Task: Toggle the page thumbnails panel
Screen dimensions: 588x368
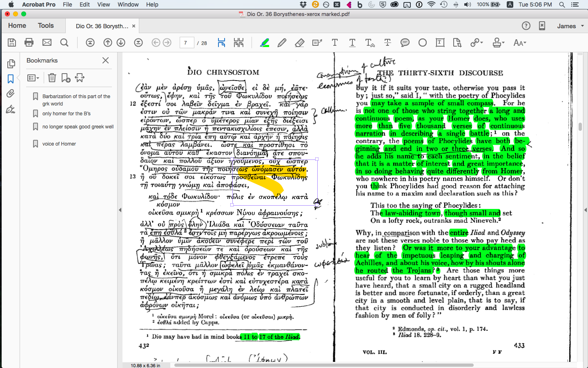Action: 11,63
